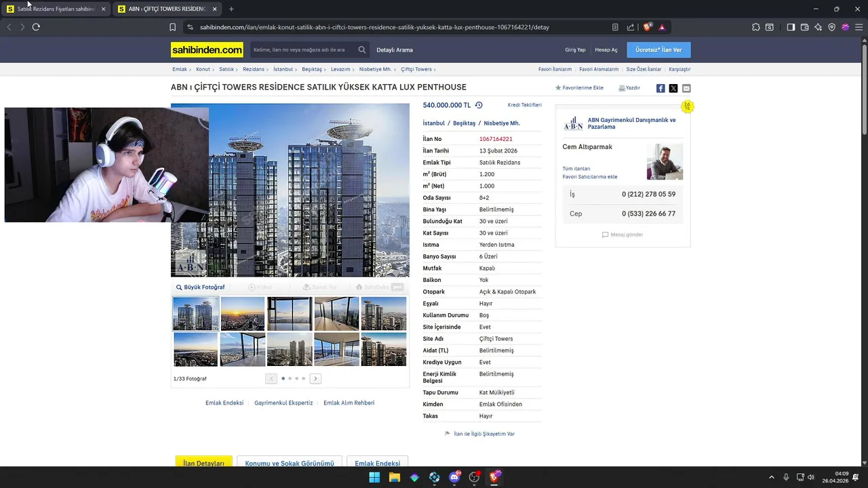Open the browser hamburger menu

[859, 27]
